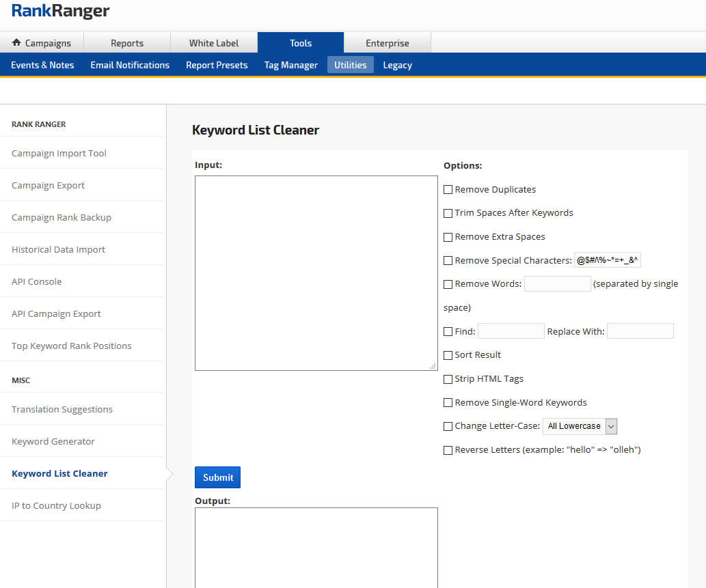The width and height of the screenshot is (706, 588).
Task: Enable Remove Single-Word Keywords
Action: (x=448, y=403)
